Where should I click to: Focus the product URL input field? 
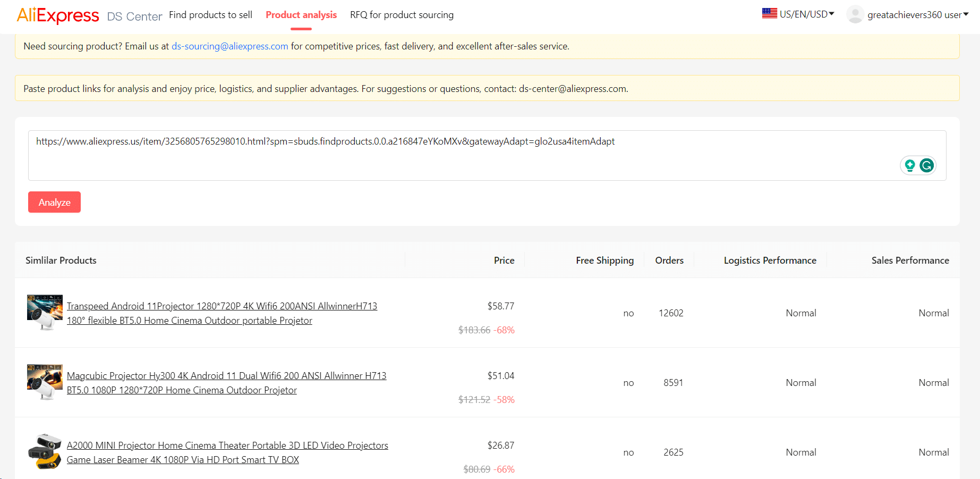click(487, 155)
